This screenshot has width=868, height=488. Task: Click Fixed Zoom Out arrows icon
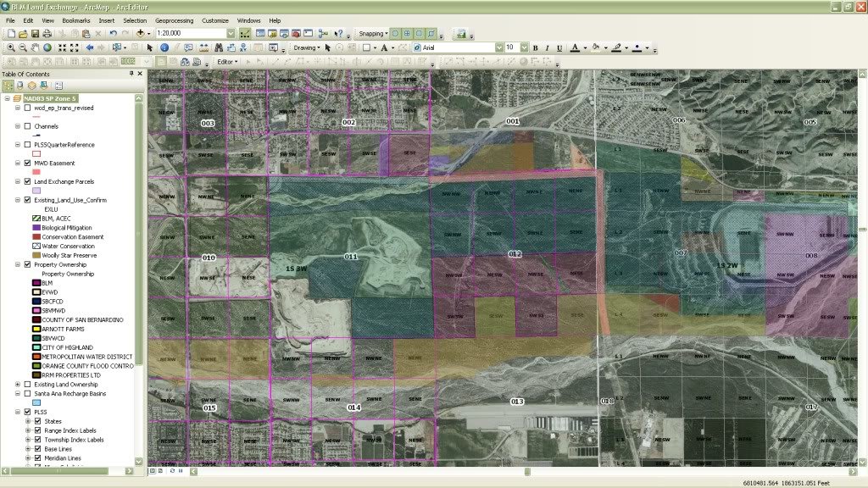point(75,48)
